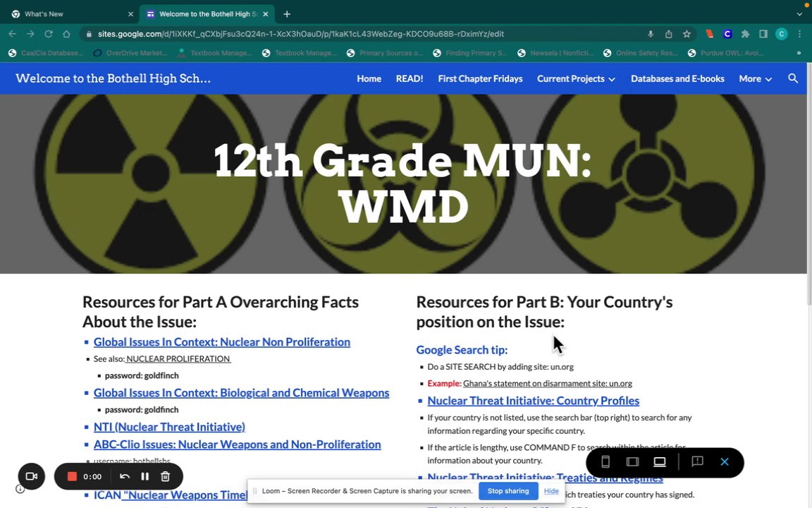Viewport: 812px width, 508px height.
Task: Toggle the Loom camera icon
Action: pos(31,476)
